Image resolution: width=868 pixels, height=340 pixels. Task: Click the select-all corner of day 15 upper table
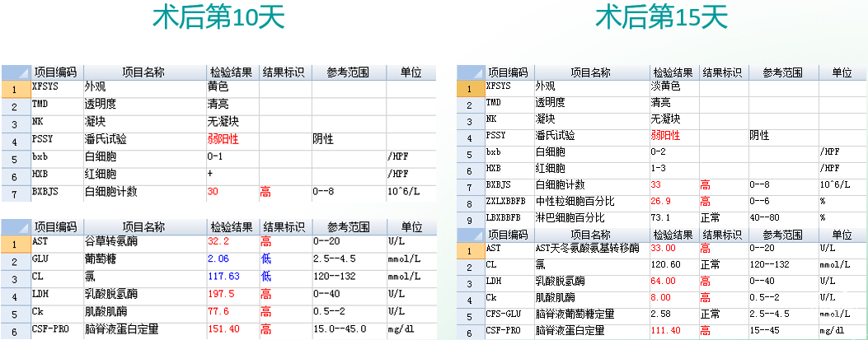tap(470, 72)
